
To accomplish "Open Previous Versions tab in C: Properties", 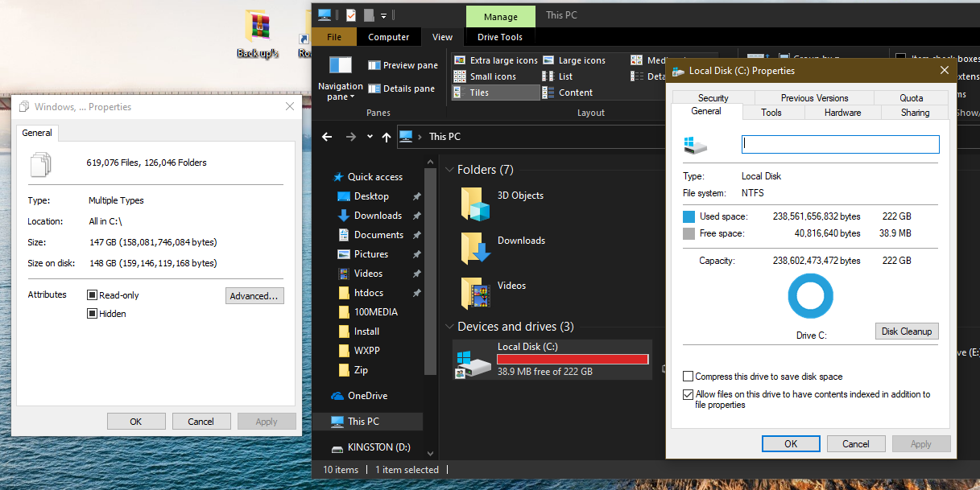I will [x=814, y=98].
